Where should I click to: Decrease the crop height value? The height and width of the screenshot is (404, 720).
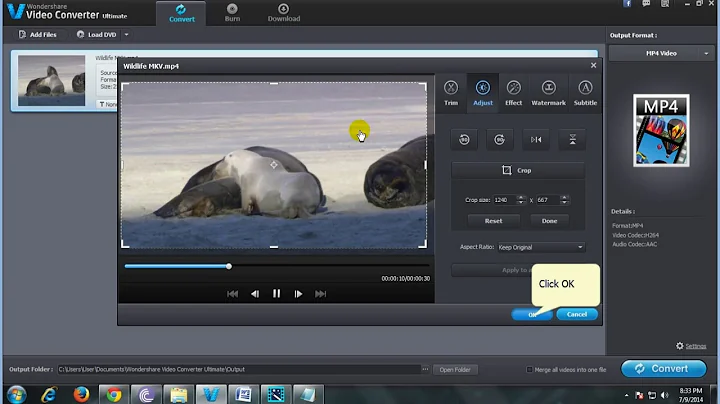pyautogui.click(x=564, y=202)
